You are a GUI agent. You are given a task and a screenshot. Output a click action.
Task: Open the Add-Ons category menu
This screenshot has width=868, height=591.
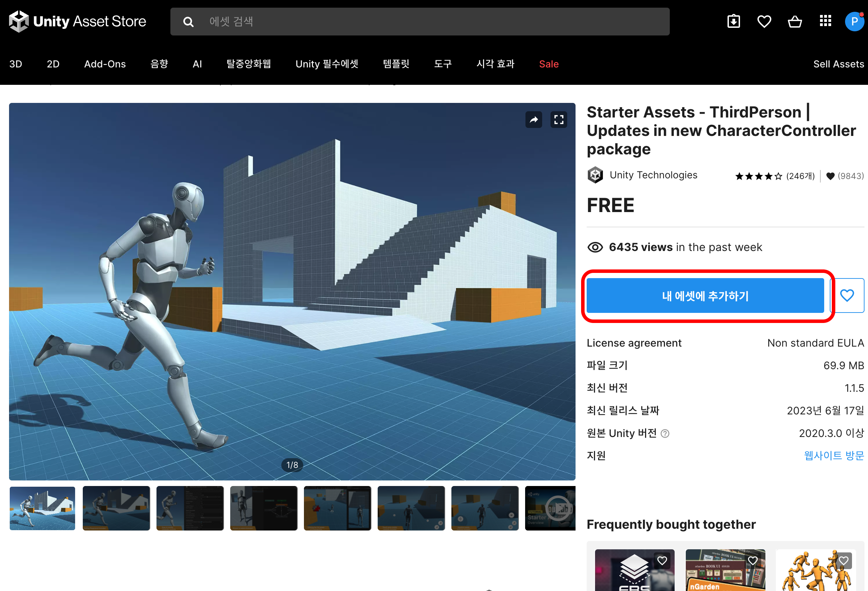[x=105, y=64]
